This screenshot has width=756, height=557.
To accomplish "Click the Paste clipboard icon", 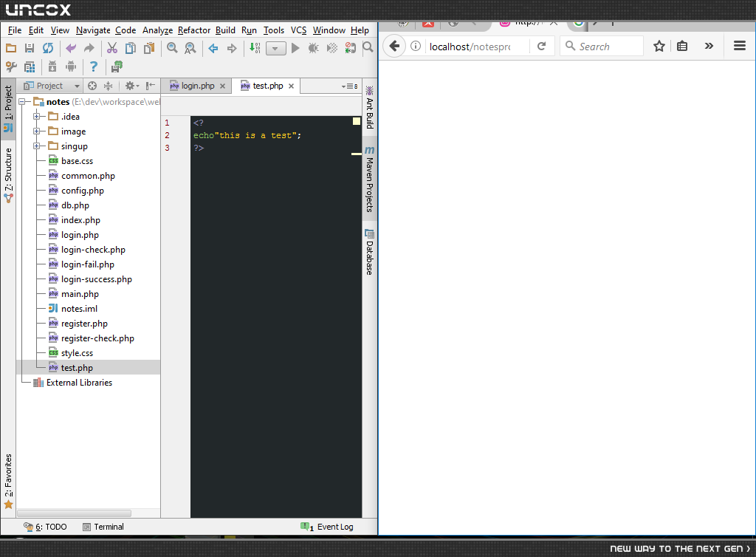I will 149,48.
